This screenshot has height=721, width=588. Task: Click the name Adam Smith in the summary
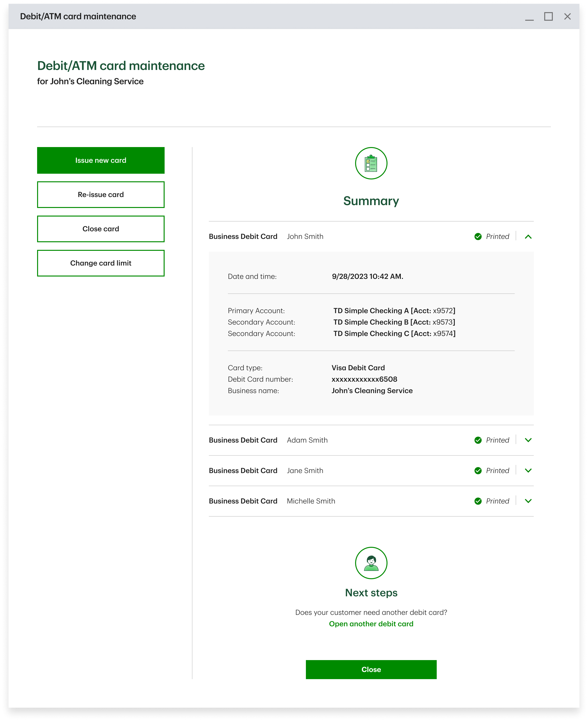pyautogui.click(x=307, y=440)
